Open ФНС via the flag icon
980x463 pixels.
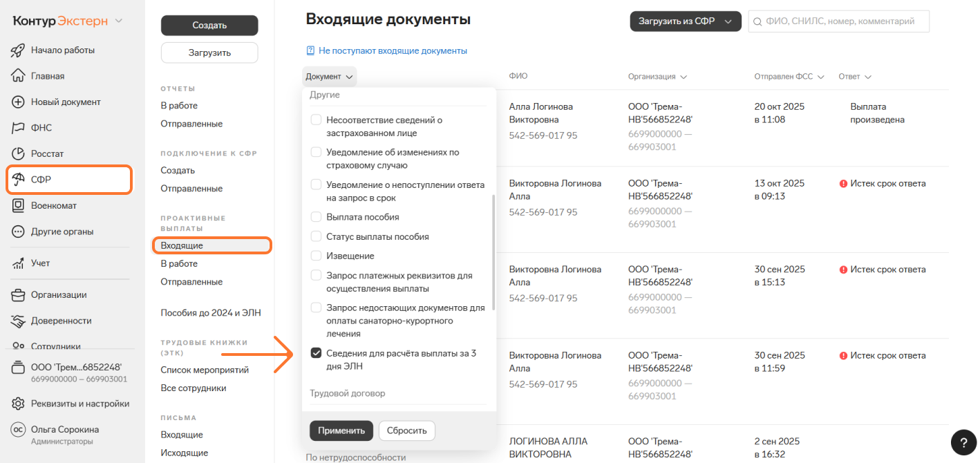click(19, 128)
